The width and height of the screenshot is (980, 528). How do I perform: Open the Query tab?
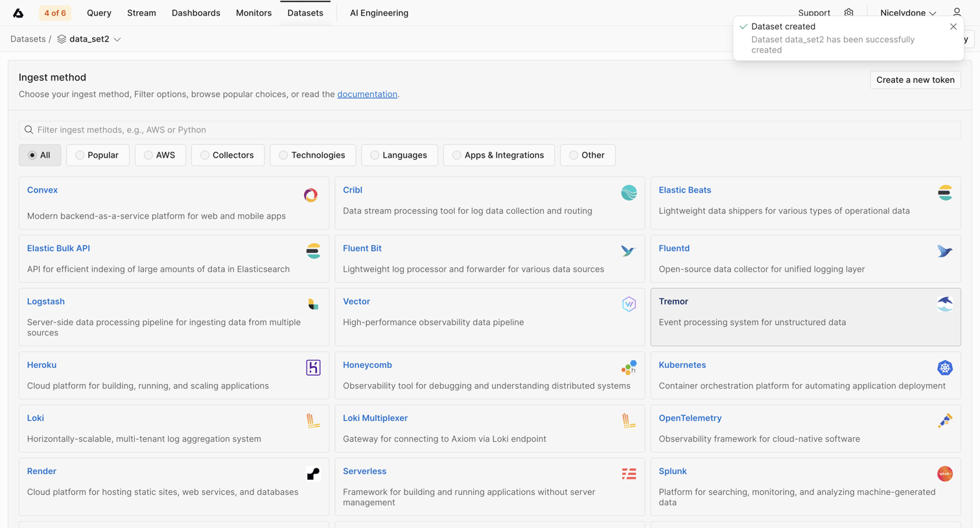click(x=99, y=13)
